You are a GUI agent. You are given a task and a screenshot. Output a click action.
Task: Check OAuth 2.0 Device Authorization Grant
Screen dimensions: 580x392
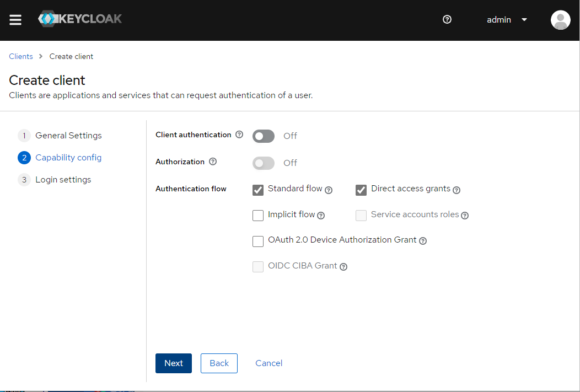(258, 241)
